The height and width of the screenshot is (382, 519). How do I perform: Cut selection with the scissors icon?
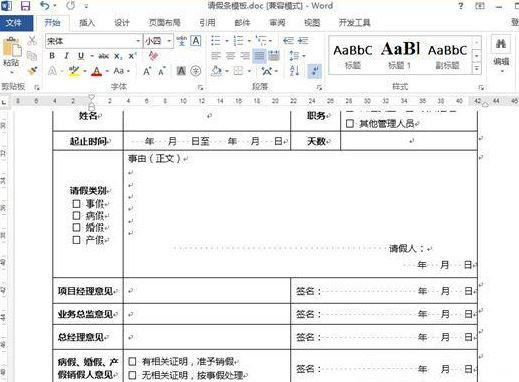coord(32,41)
